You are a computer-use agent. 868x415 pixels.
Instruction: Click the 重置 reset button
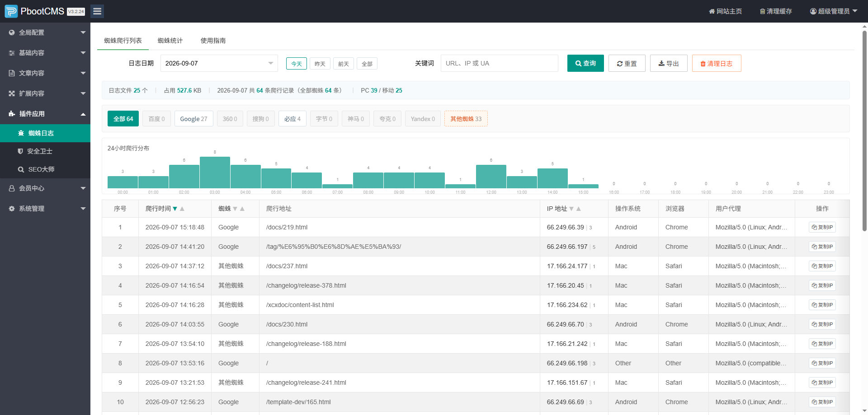click(627, 63)
